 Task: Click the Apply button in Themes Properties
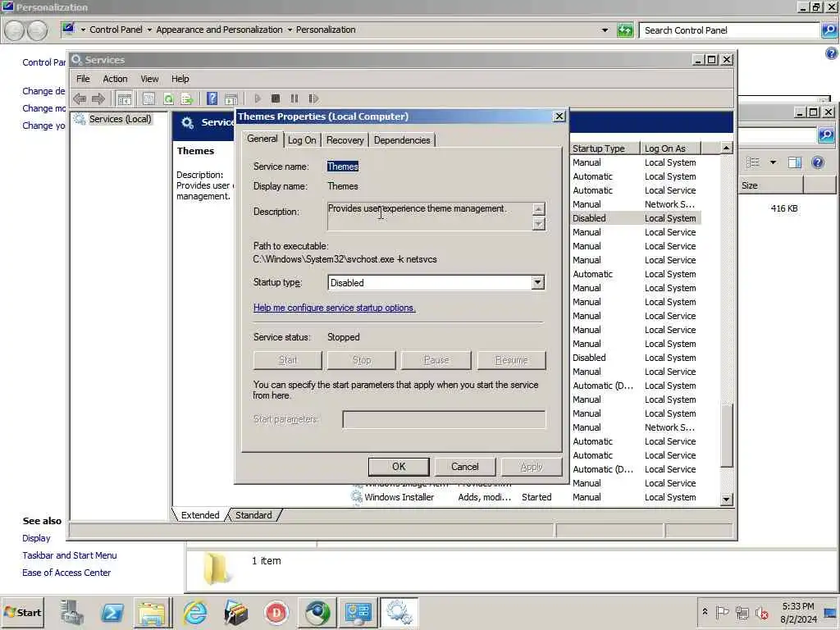(x=532, y=467)
